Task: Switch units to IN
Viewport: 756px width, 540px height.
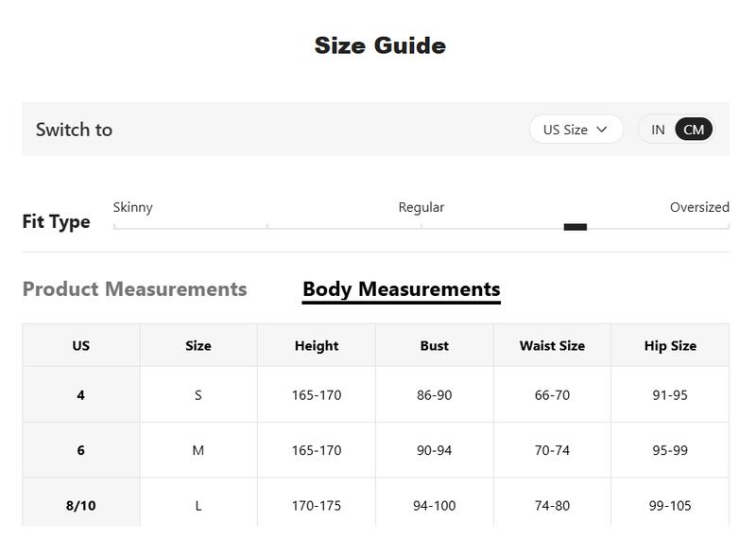Action: (658, 130)
